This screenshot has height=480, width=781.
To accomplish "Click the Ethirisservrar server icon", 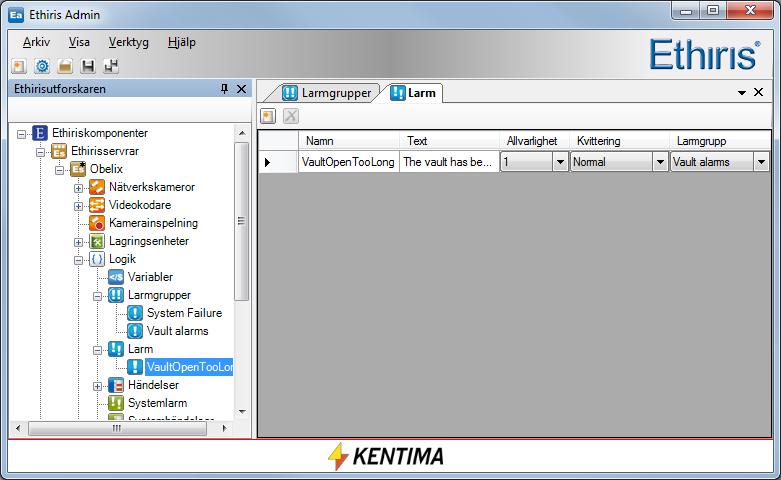I will [x=59, y=151].
